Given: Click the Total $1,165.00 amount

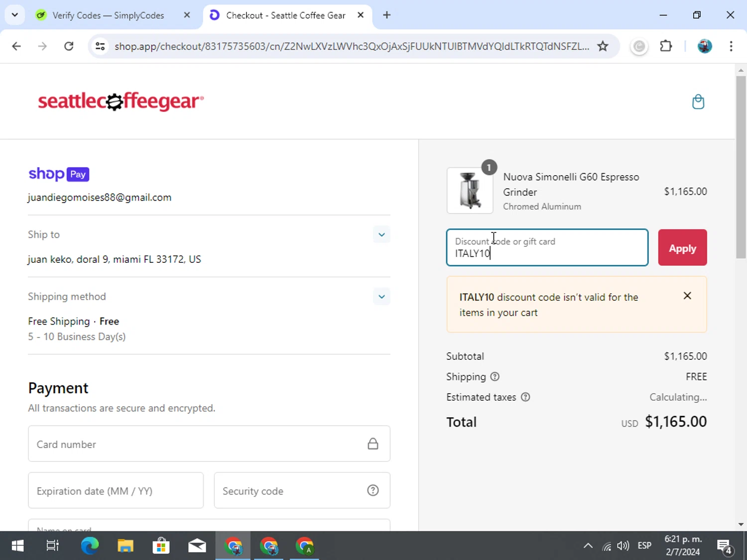Looking at the screenshot, I should point(676,422).
